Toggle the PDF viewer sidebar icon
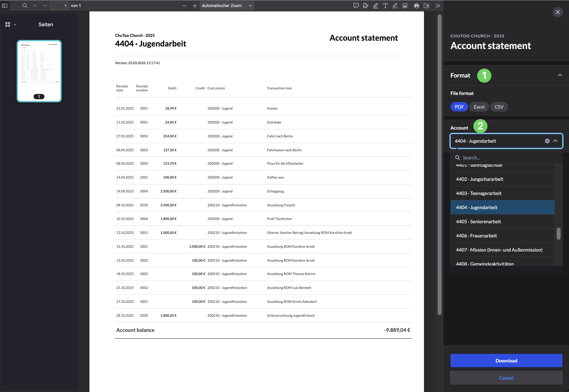Image resolution: width=569 pixels, height=392 pixels. [5, 6]
